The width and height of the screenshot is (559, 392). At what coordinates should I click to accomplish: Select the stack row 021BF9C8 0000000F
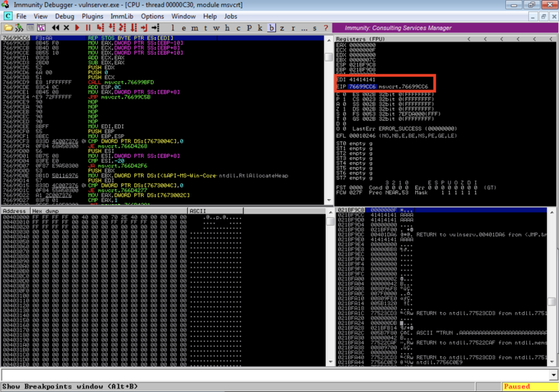click(442, 210)
